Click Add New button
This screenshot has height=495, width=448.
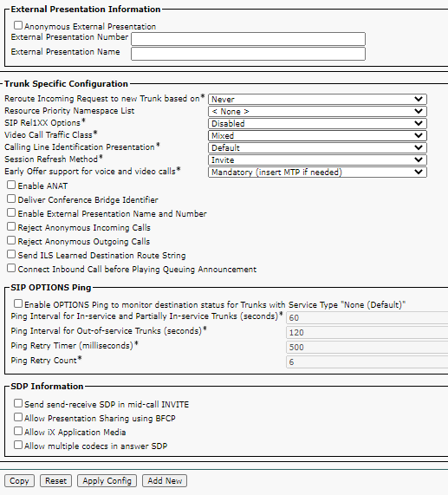point(165,481)
